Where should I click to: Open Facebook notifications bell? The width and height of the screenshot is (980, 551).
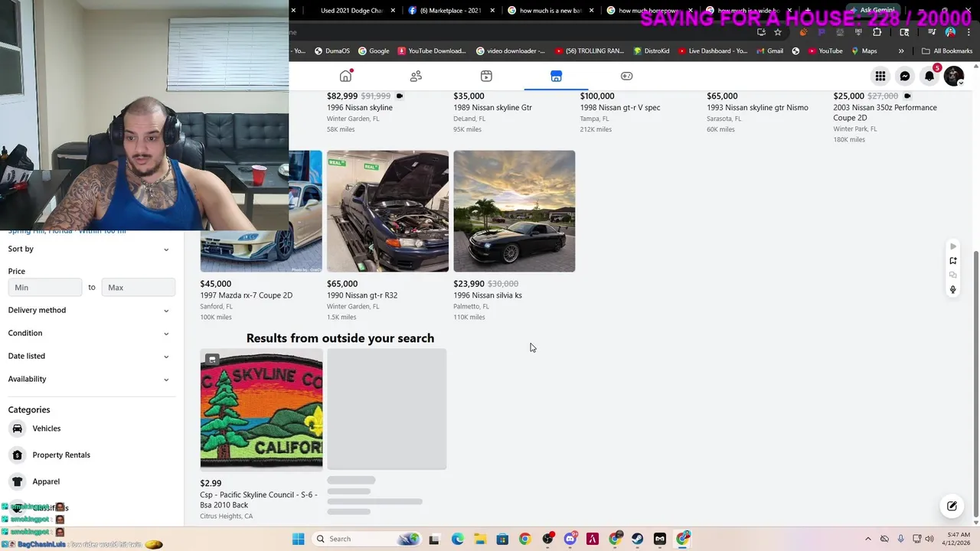[929, 76]
